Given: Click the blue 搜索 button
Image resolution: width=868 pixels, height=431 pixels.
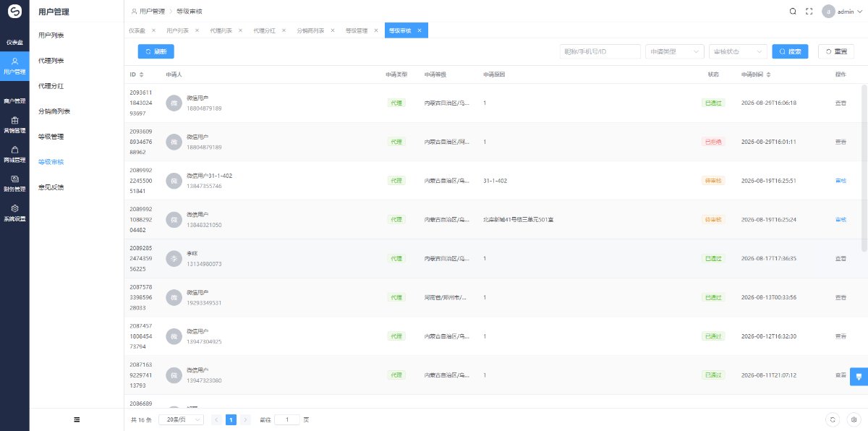Looking at the screenshot, I should pos(790,51).
